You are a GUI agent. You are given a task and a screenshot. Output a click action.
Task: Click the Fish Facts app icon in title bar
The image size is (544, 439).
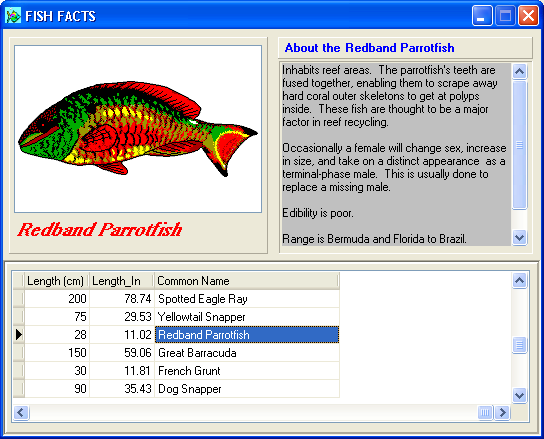pyautogui.click(x=13, y=16)
